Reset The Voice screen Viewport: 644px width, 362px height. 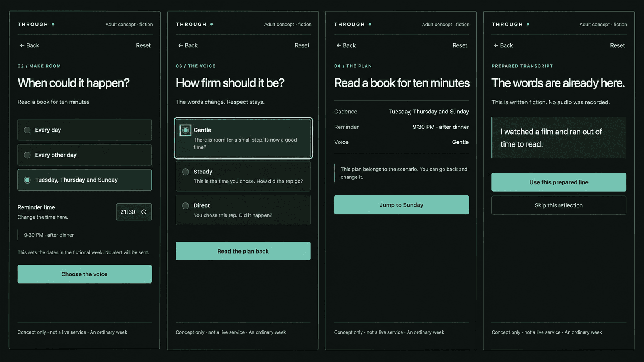(x=302, y=45)
